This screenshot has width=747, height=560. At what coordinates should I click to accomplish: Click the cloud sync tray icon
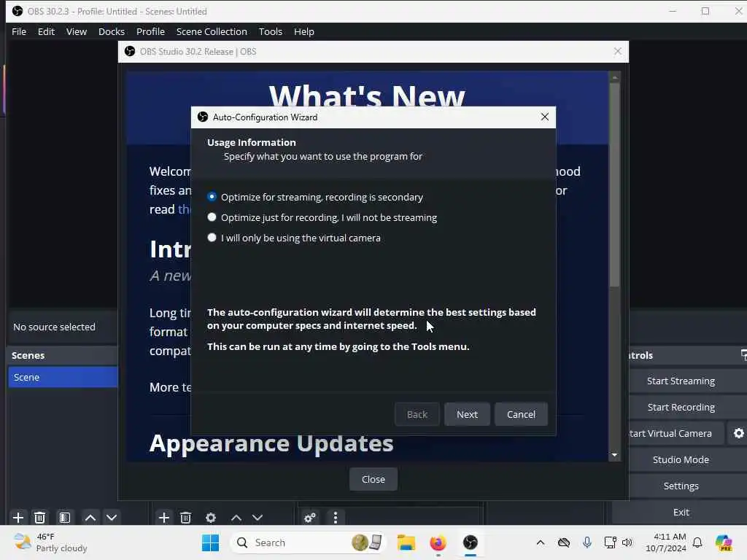(564, 542)
